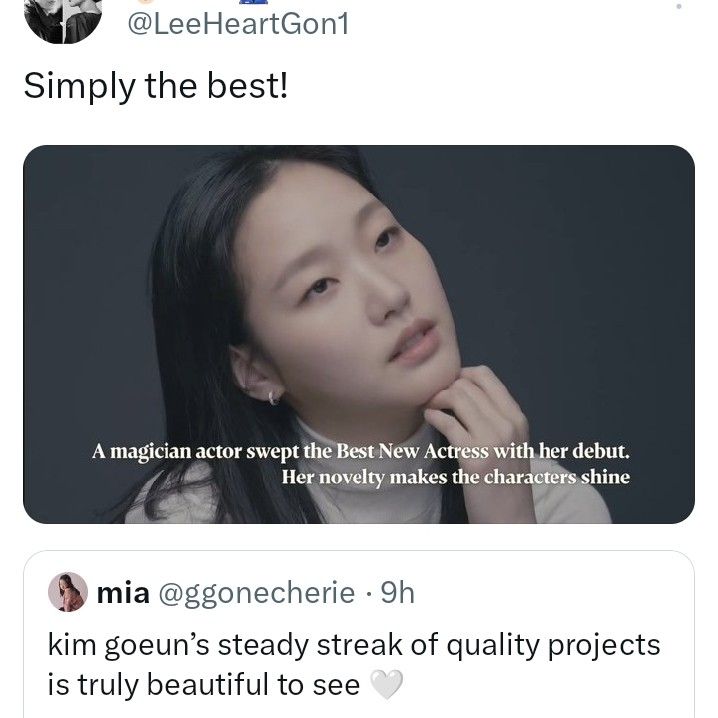718x718 pixels.
Task: Select the "Simply the best!" tweet text
Action: click(x=156, y=86)
